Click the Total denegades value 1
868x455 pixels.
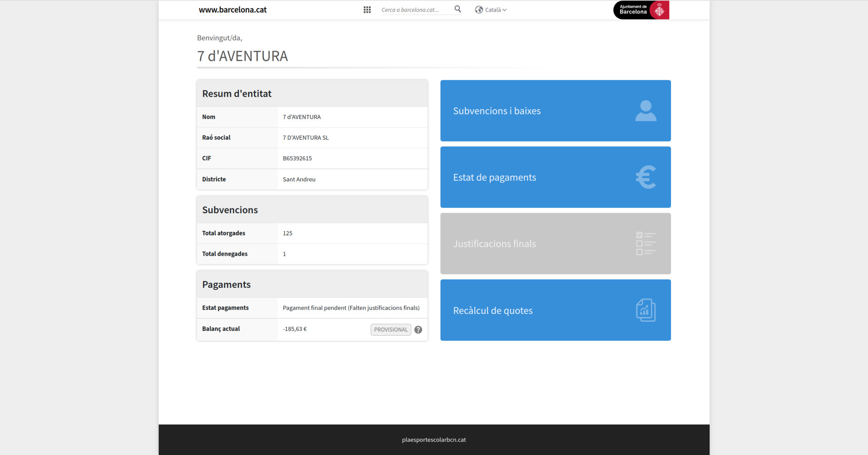click(x=284, y=254)
